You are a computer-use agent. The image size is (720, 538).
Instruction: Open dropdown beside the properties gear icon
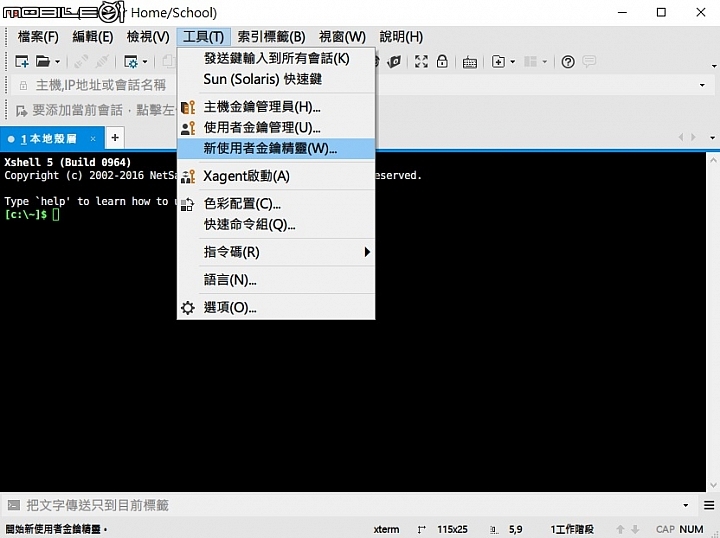pos(145,62)
